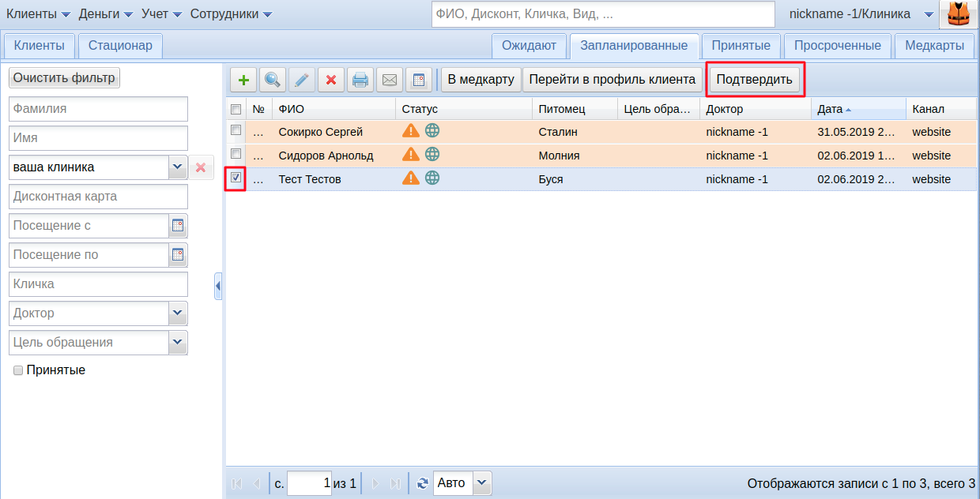The width and height of the screenshot is (980, 499).
Task: Click the Очистить фильтр button
Action: [64, 78]
